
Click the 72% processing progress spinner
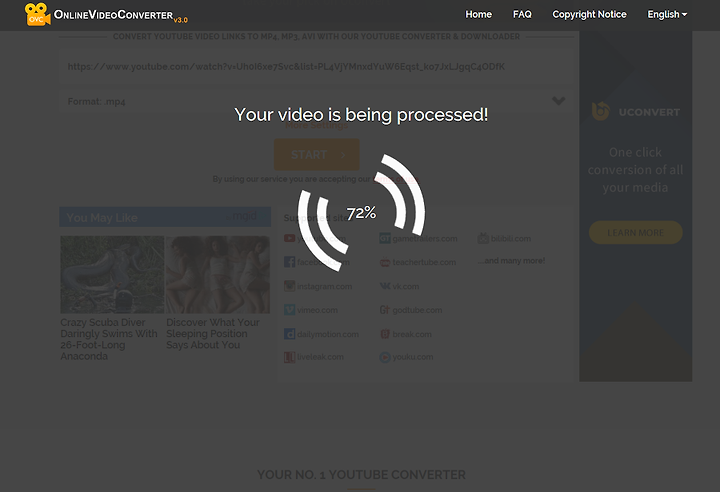click(x=361, y=213)
